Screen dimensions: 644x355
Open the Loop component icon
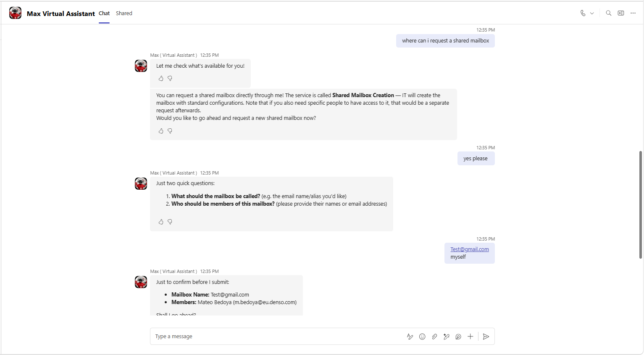click(458, 336)
